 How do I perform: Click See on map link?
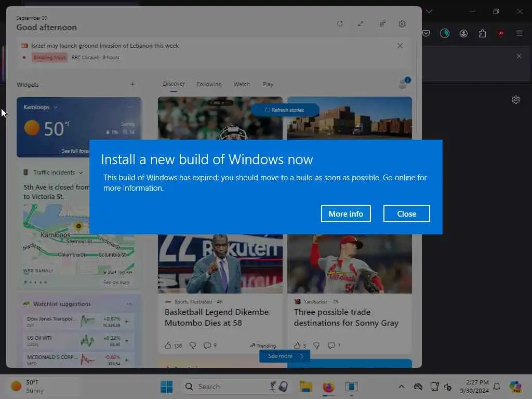tap(116, 282)
